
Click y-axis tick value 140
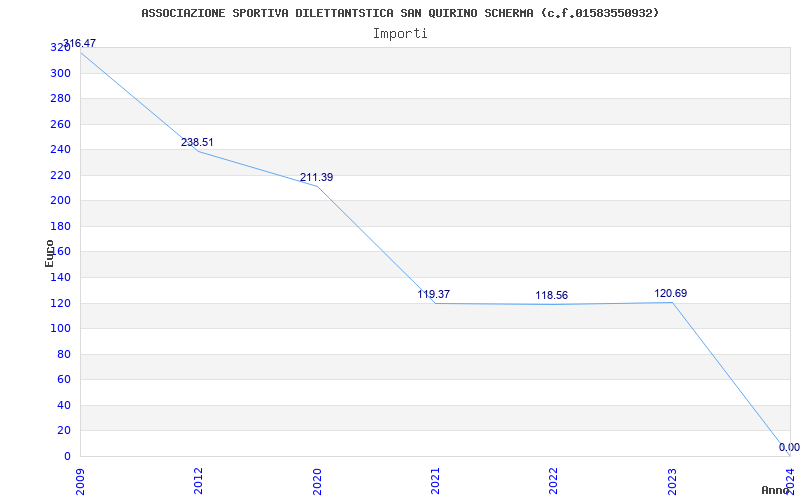[60, 277]
